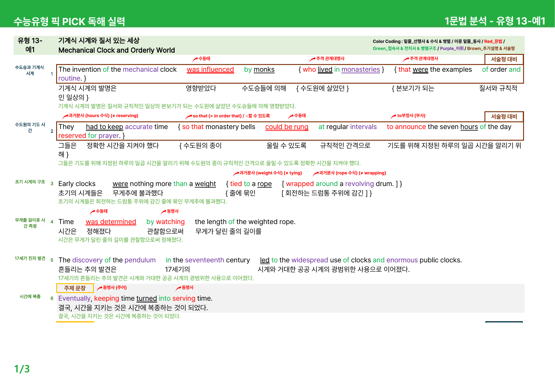Click the 'Red_문법' legend label

[493, 41]
